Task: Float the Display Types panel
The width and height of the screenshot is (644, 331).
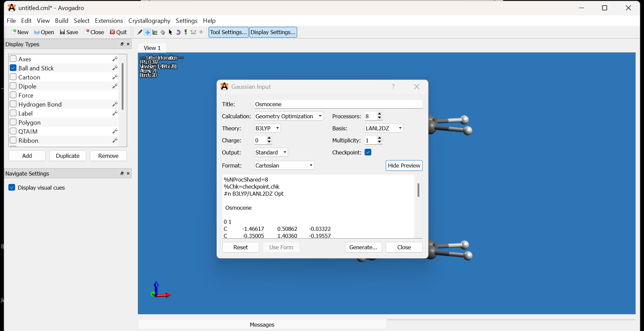Action: 122,44
